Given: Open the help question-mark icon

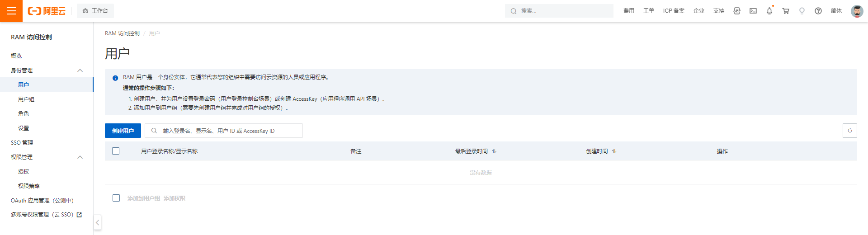Looking at the screenshot, I should 818,11.
